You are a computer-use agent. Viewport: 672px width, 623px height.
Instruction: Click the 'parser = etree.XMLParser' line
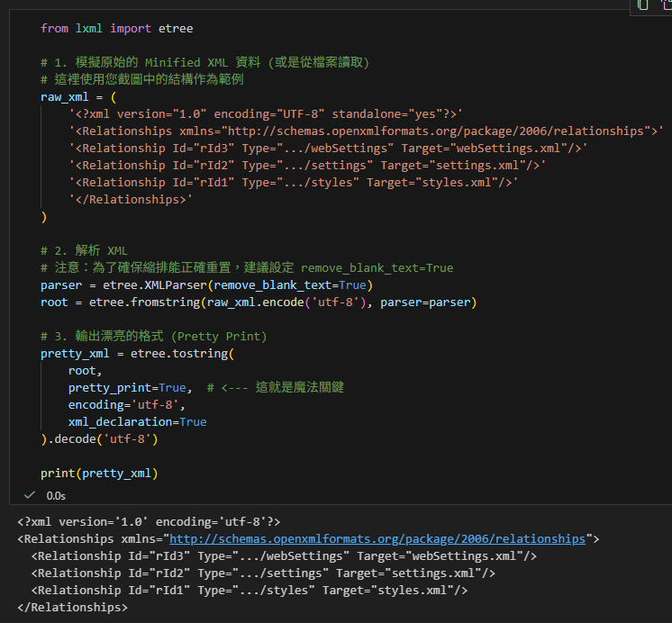(206, 284)
